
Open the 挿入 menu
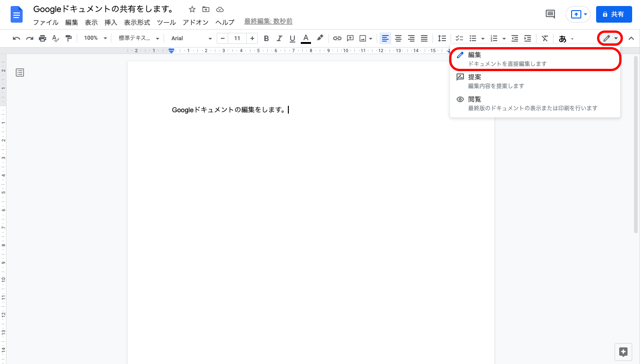(x=111, y=22)
